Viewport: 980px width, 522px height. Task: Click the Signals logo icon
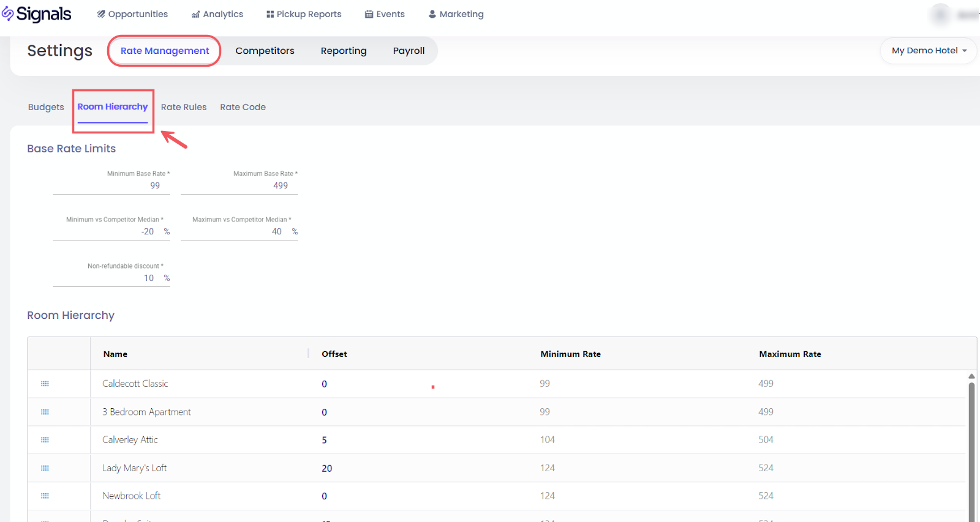8,14
